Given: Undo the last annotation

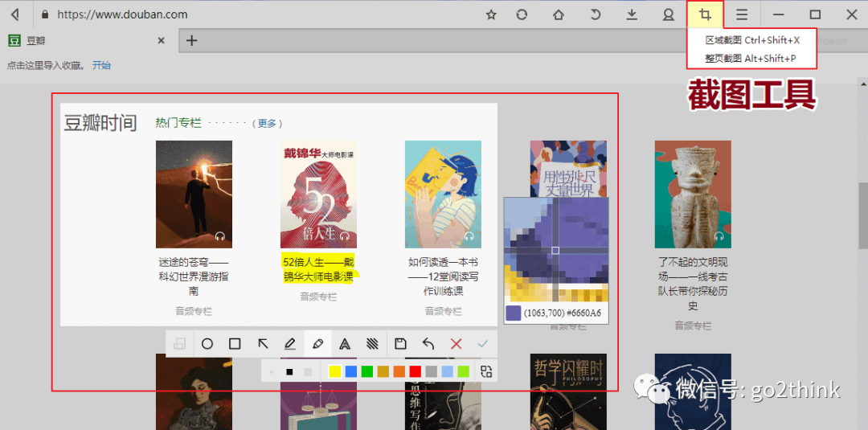Looking at the screenshot, I should pos(428,344).
